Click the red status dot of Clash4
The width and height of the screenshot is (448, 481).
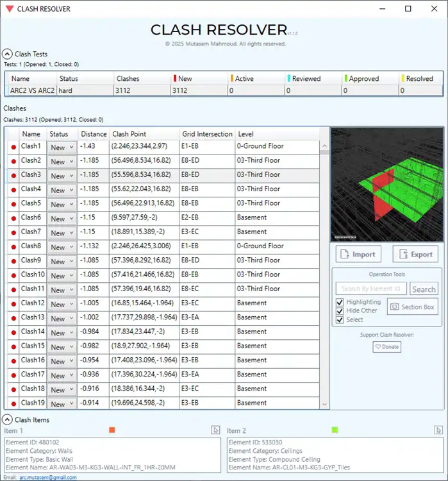pos(13,190)
